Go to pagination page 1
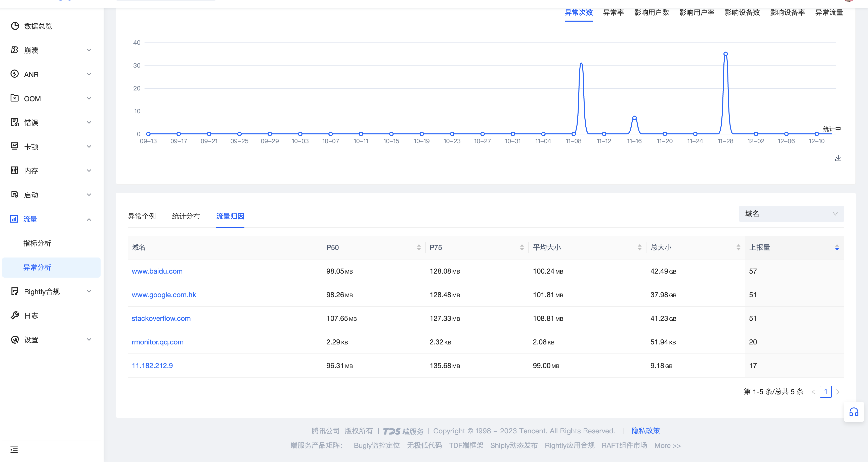This screenshot has height=462, width=868. (825, 392)
